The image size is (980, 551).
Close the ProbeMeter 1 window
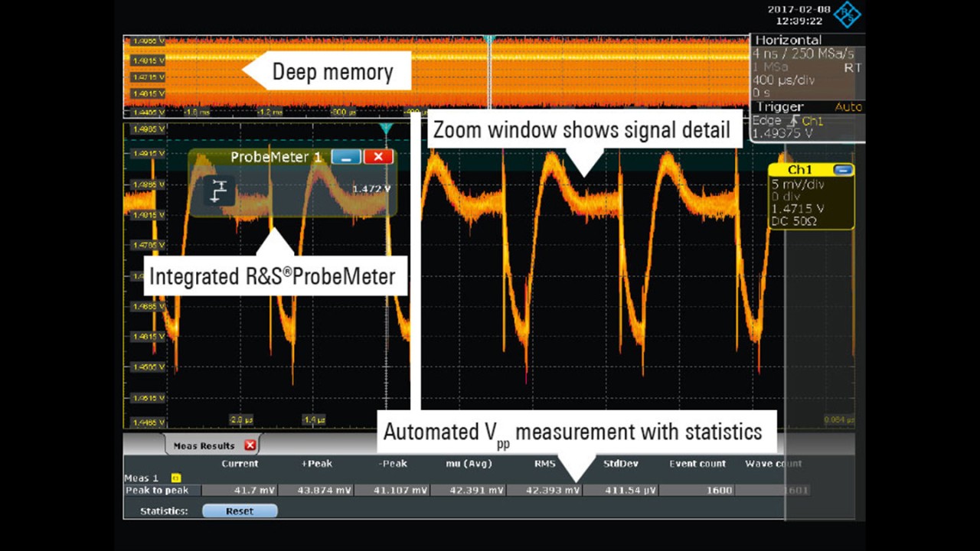coord(377,157)
